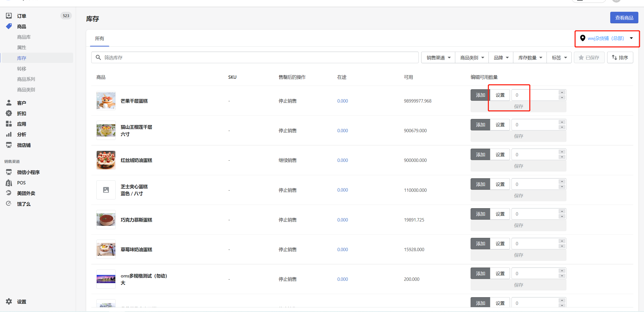Viewport: 644px width, 312px height.
Task: Click the Settings gear icon at bottom
Action: pos(9,302)
